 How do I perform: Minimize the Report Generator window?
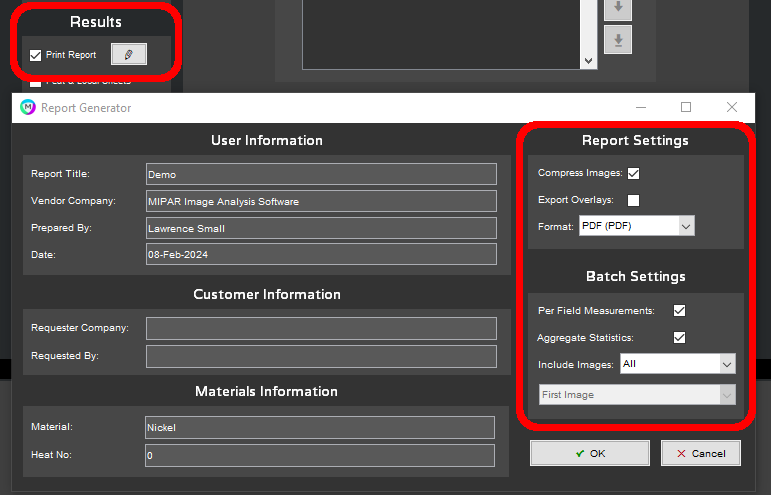click(x=641, y=107)
